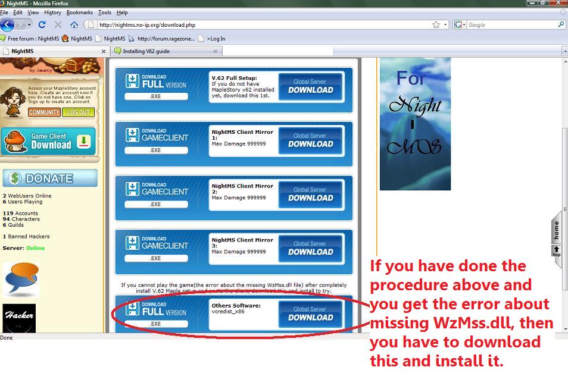Open the back/forward history dropdown arrow
This screenshot has width=568, height=392.
pyautogui.click(x=30, y=24)
